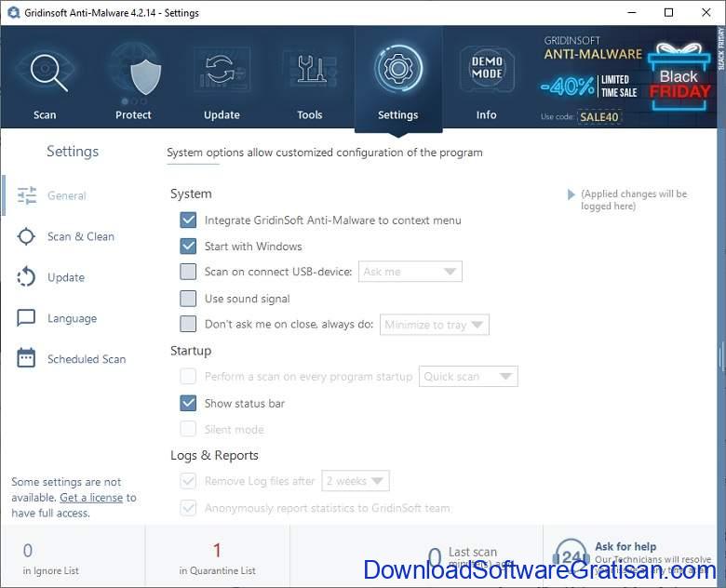Screen dimensions: 726x588
Task: Toggle Integrate GridinSoft to context menu checkbox
Action: 188,220
